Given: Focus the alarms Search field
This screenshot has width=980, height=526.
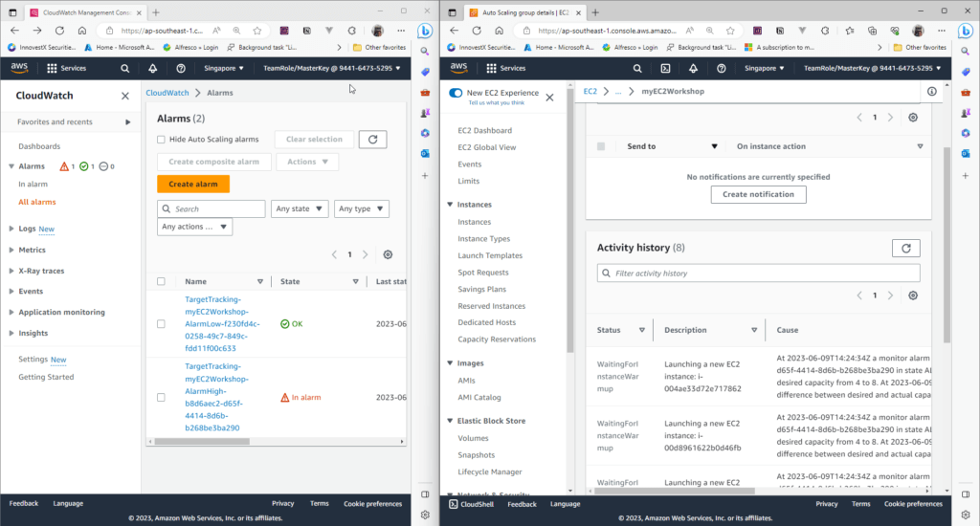Looking at the screenshot, I should [x=212, y=208].
